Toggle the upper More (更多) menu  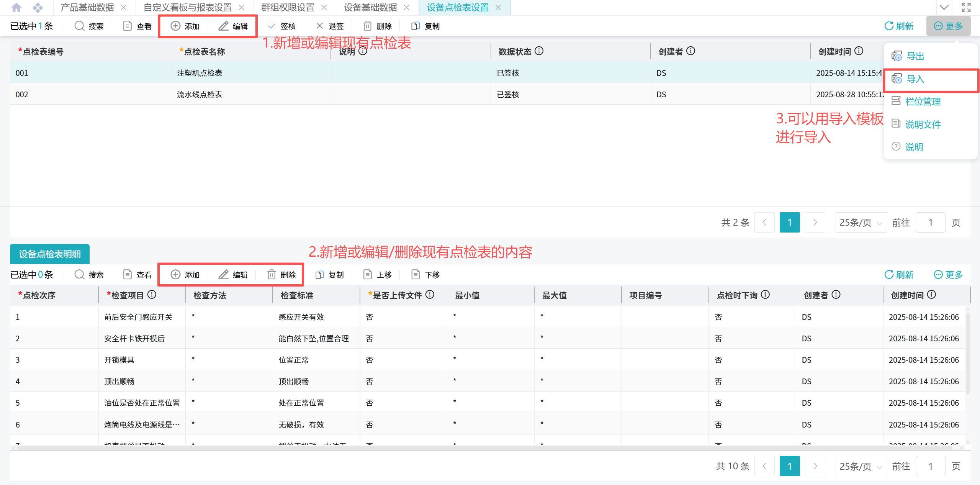pyautogui.click(x=948, y=26)
